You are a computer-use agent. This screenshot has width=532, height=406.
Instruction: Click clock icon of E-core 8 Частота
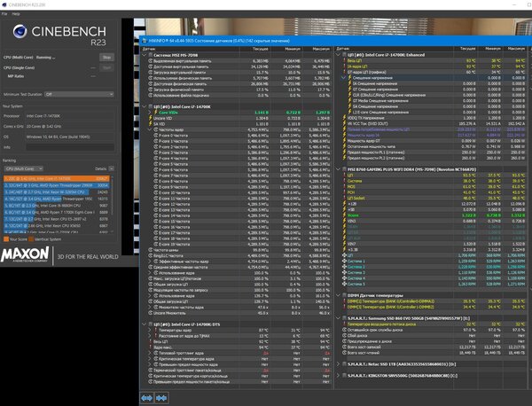tap(156, 181)
